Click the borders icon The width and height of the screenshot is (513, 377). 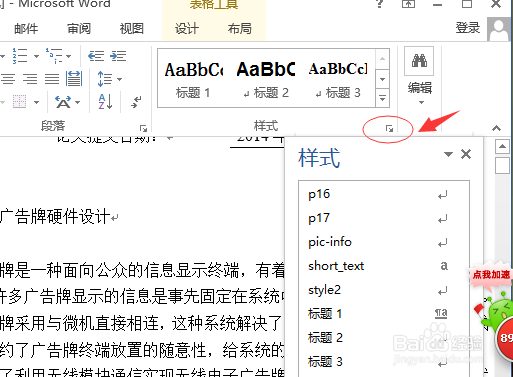[20, 102]
